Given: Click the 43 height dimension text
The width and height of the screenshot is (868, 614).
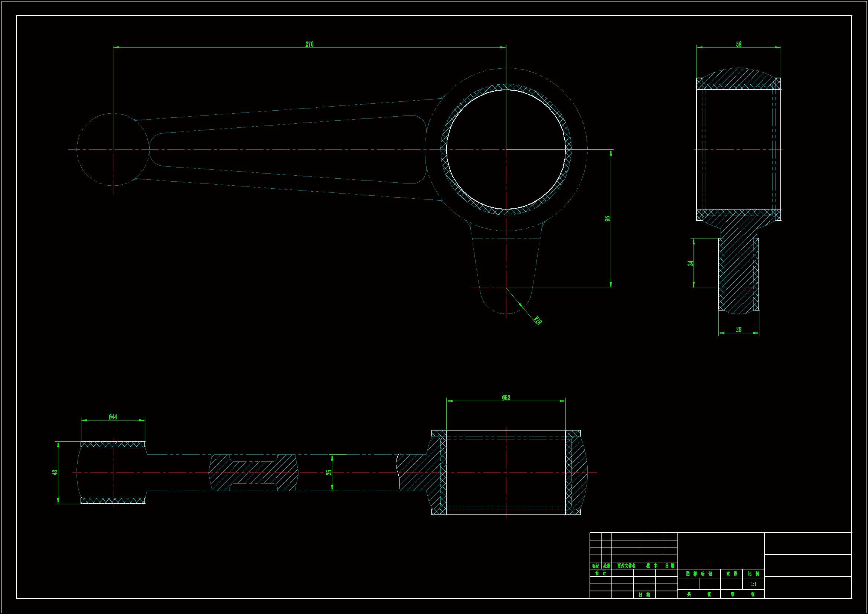Looking at the screenshot, I should [55, 472].
